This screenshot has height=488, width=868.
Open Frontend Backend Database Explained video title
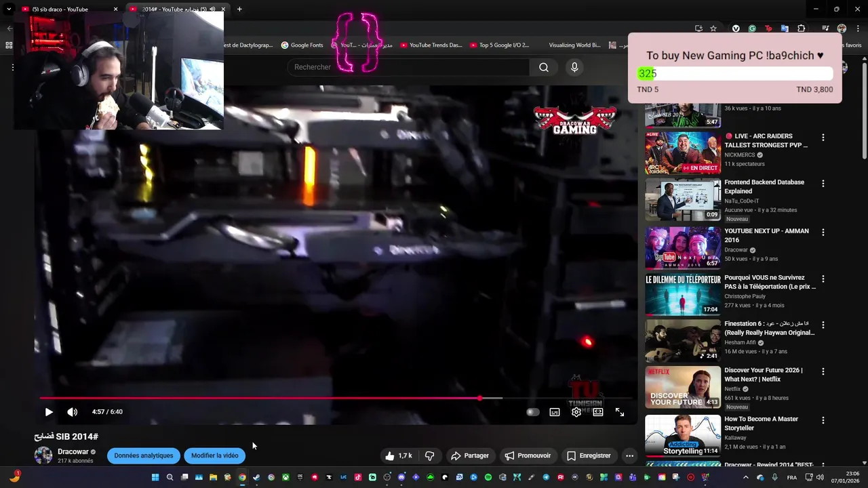[764, 186]
